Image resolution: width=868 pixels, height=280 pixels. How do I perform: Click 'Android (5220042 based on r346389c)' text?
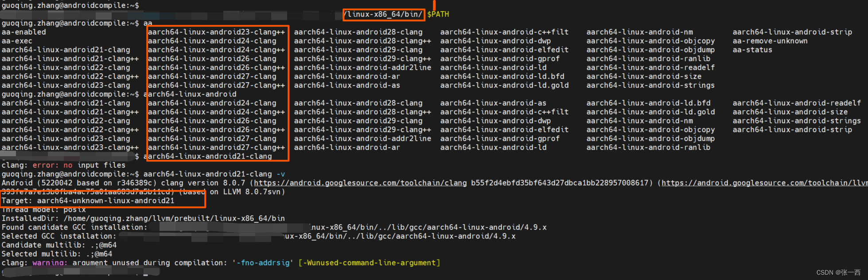[x=79, y=183]
